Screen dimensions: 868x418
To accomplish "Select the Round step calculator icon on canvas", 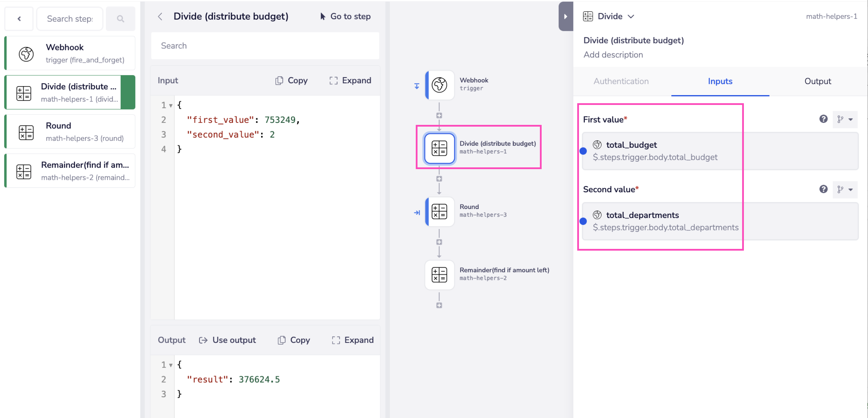I will point(439,211).
